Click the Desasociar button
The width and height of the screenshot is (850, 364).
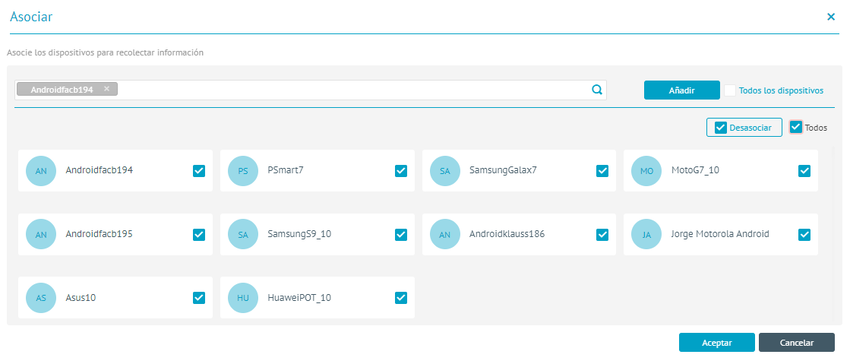[744, 127]
